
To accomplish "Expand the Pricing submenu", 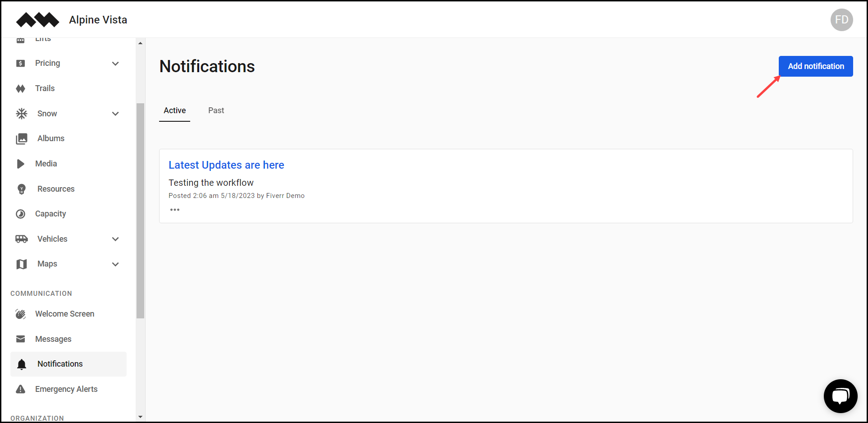I will tap(115, 64).
